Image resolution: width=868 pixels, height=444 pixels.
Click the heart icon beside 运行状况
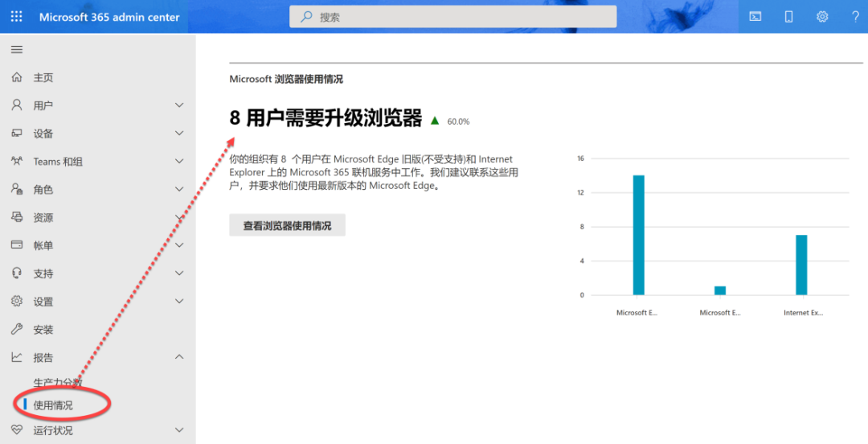17,430
